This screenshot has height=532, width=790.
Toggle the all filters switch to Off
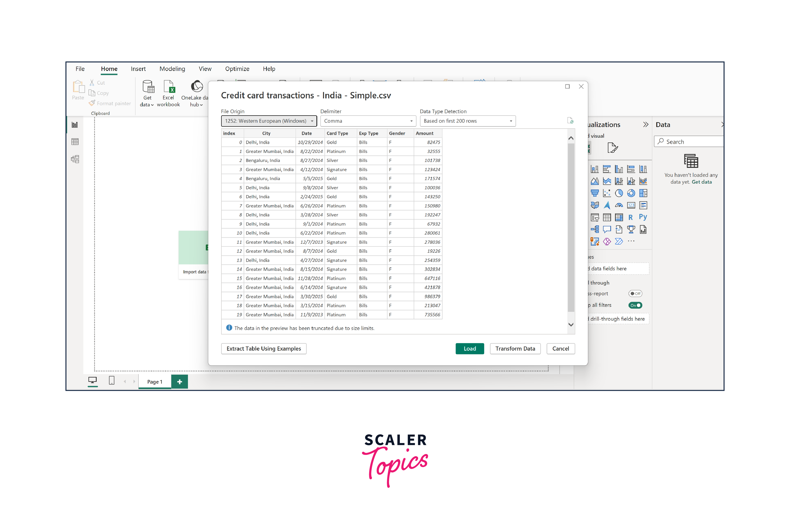point(635,305)
